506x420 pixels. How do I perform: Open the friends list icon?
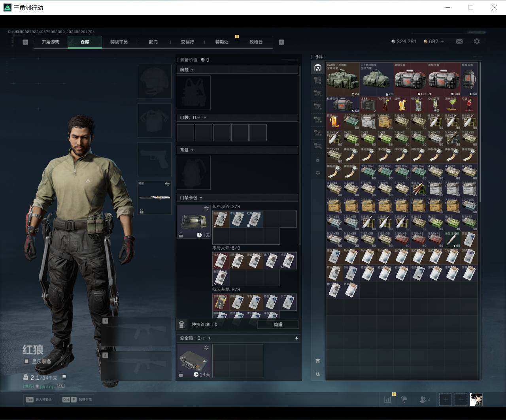click(425, 399)
